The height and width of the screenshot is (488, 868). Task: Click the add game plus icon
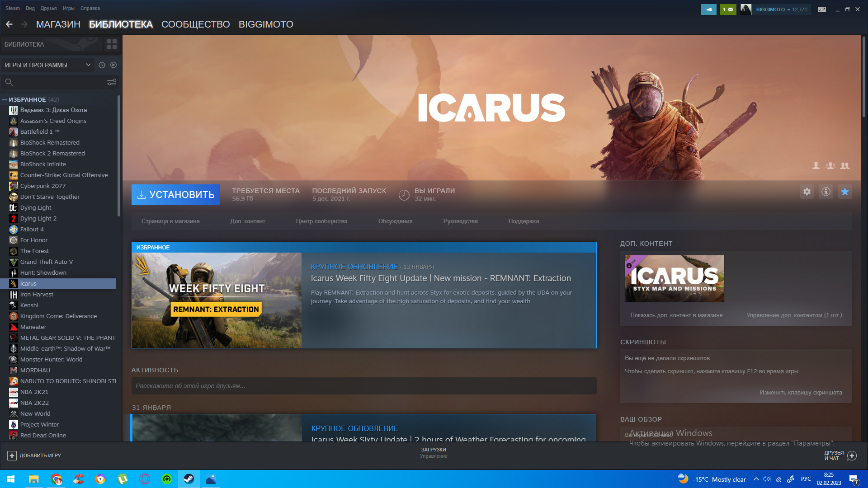(x=12, y=455)
